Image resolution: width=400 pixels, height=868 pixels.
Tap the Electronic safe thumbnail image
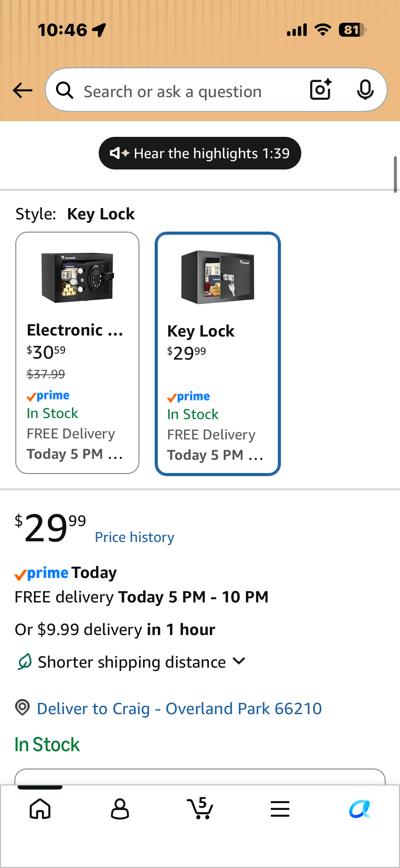tap(77, 277)
